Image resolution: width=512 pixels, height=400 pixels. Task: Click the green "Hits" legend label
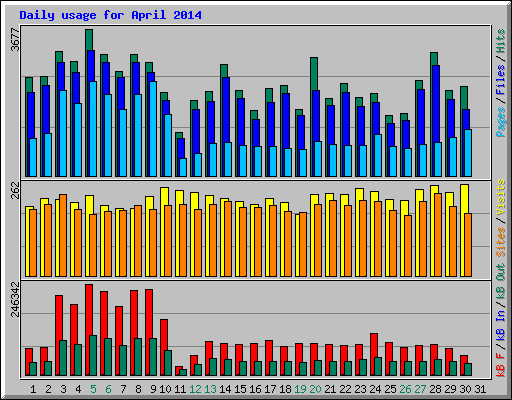coord(500,41)
